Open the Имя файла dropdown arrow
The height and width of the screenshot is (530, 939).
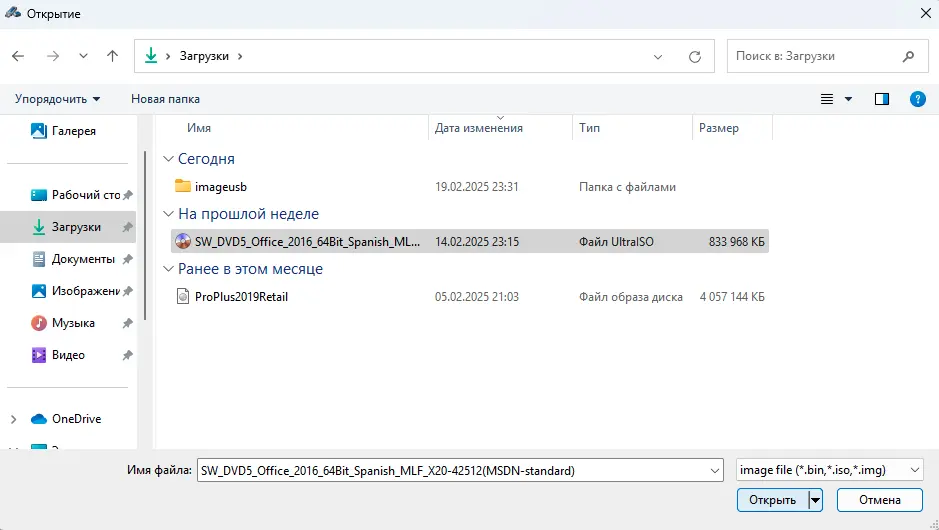(x=715, y=471)
